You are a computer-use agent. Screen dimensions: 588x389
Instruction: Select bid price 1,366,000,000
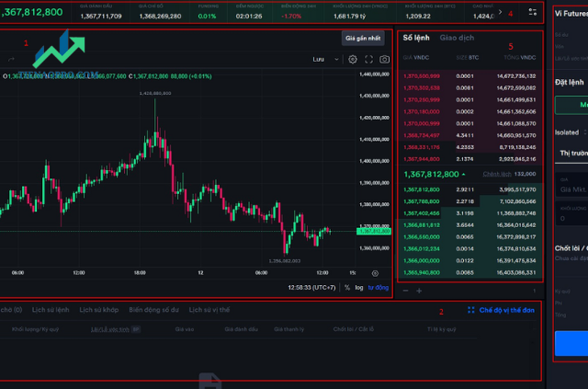coord(422,260)
